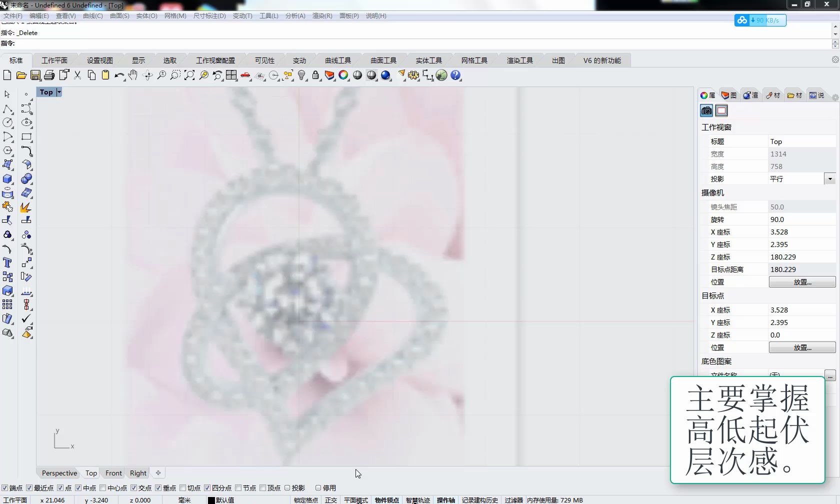
Task: Open the 文件(F) menu
Action: [x=13, y=16]
